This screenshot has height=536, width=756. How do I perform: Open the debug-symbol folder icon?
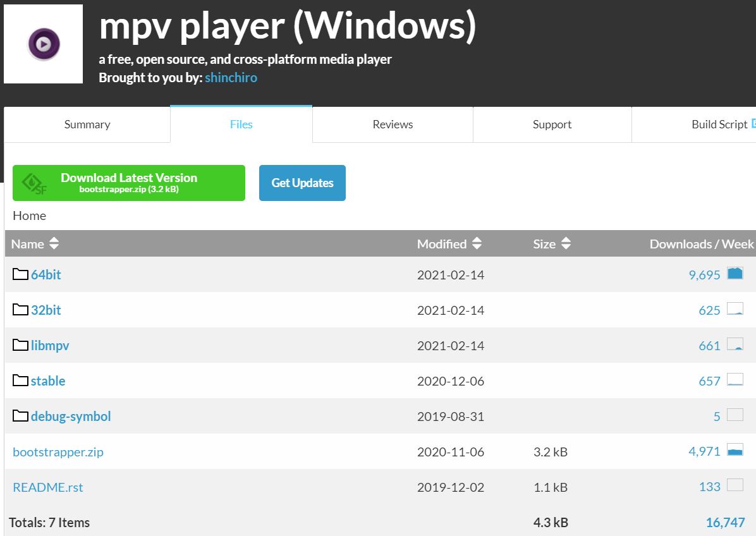click(20, 415)
